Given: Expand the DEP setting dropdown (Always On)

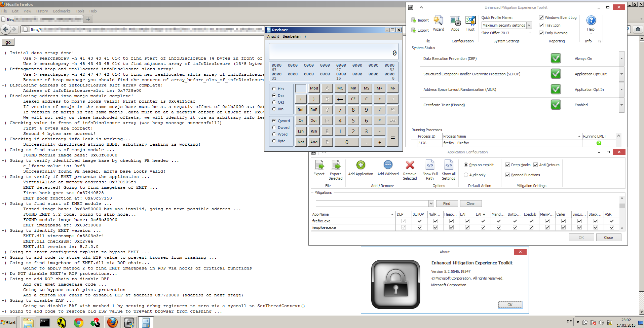Looking at the screenshot, I should 621,59.
